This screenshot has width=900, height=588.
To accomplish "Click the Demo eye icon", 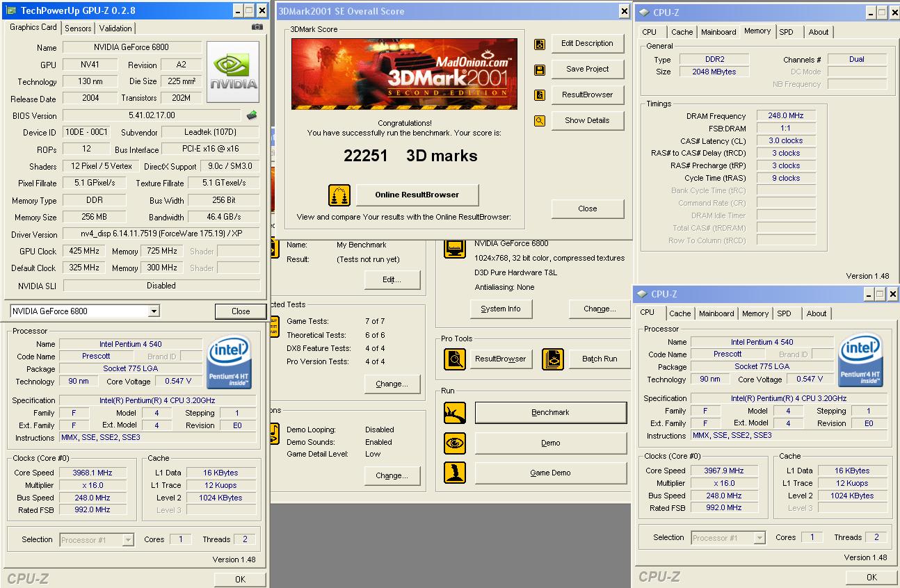I will 455,443.
